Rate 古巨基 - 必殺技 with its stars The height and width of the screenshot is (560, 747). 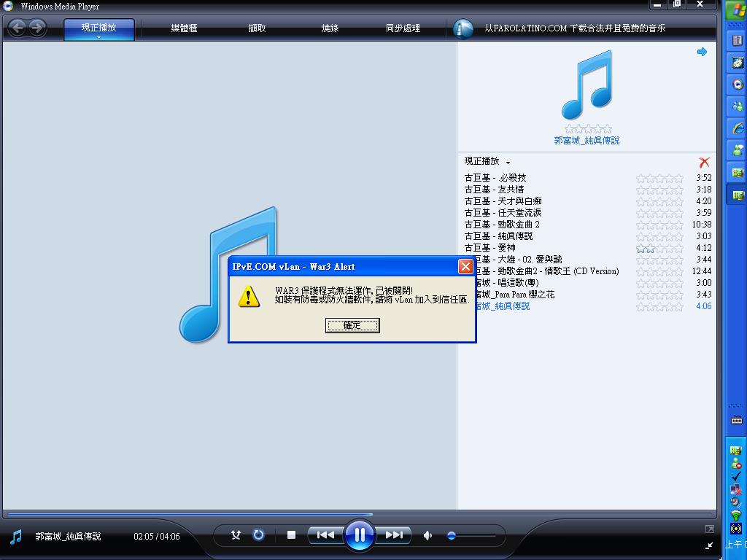(x=659, y=178)
